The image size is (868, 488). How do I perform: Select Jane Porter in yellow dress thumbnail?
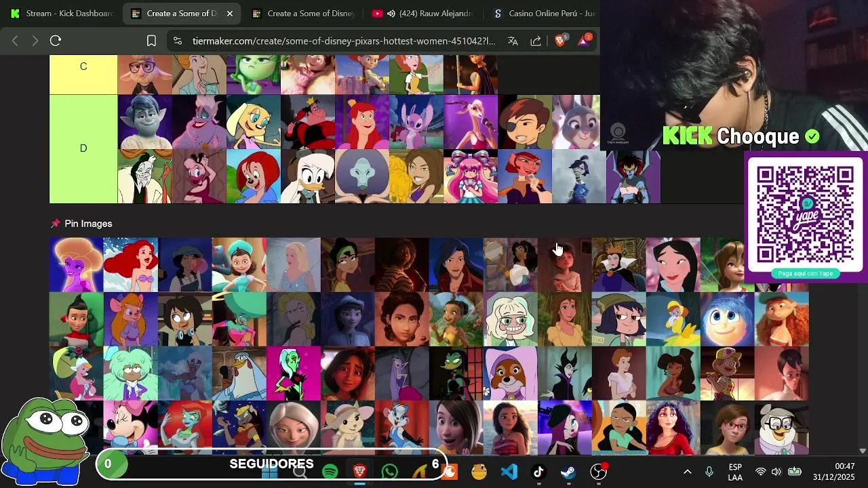click(565, 319)
